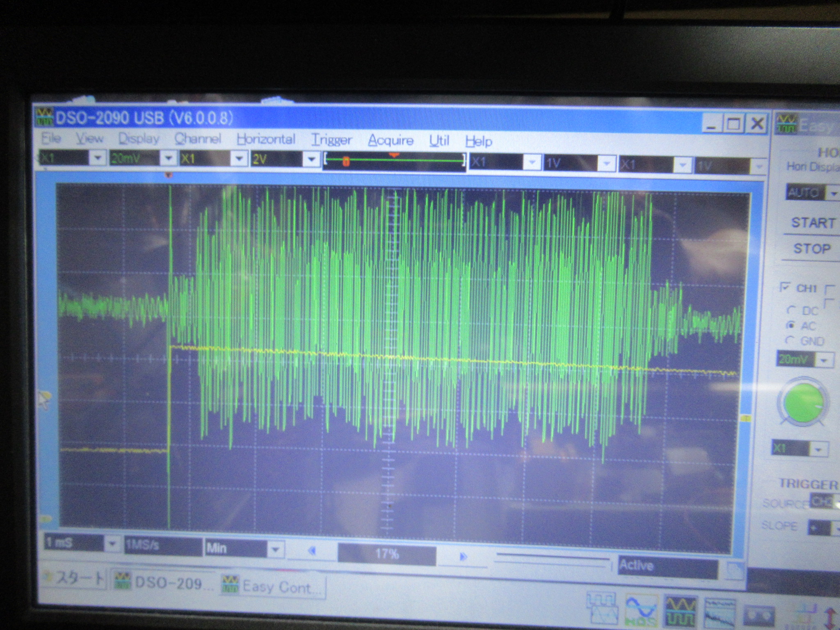Open the Acquire menu
The width and height of the screenshot is (840, 630).
390,141
